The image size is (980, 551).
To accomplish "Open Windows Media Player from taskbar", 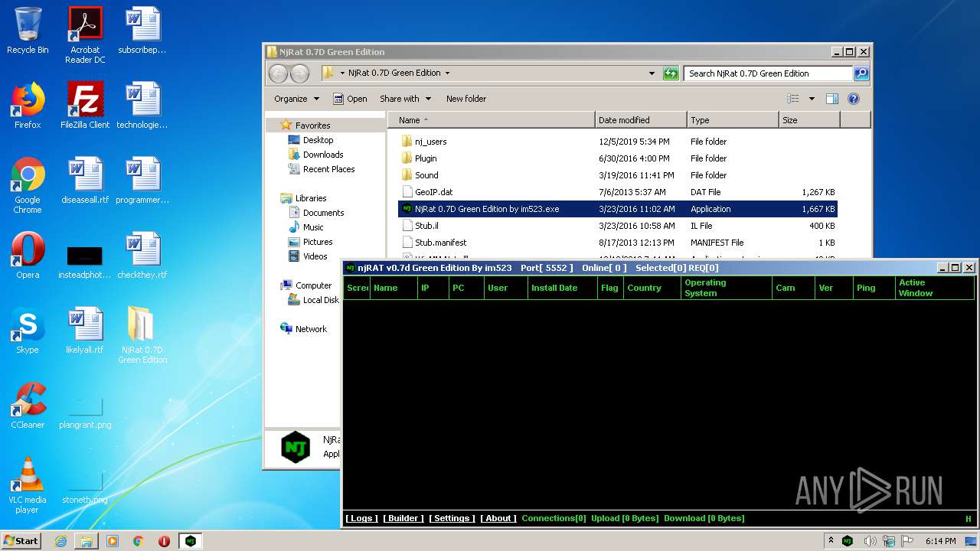I will coord(113,541).
